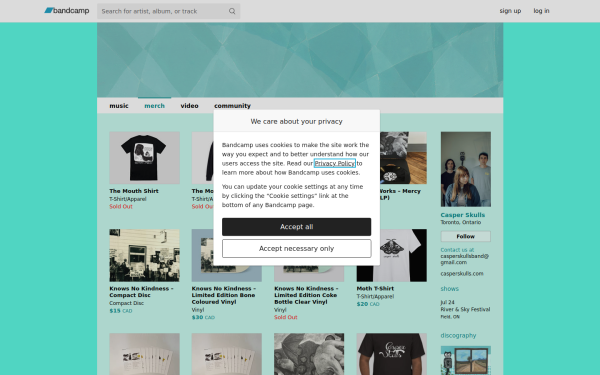Open the grayscale artwork product thumbnail
600x375 pixels.
tap(309, 354)
